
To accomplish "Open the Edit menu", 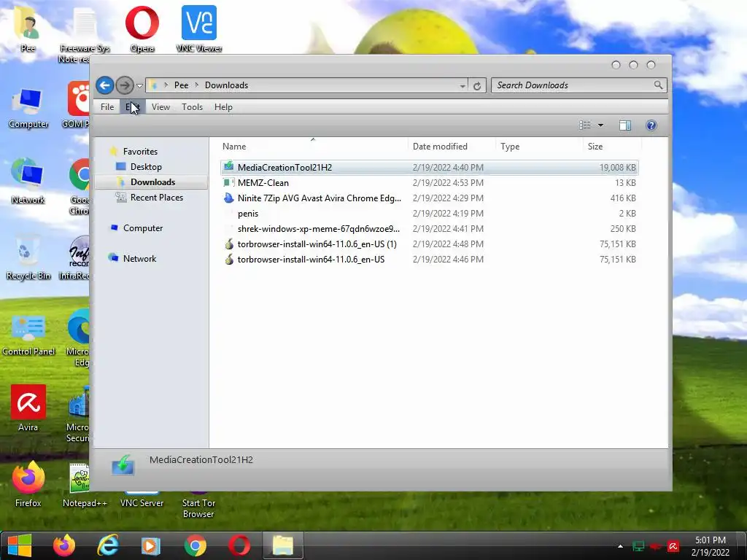I will [x=133, y=107].
